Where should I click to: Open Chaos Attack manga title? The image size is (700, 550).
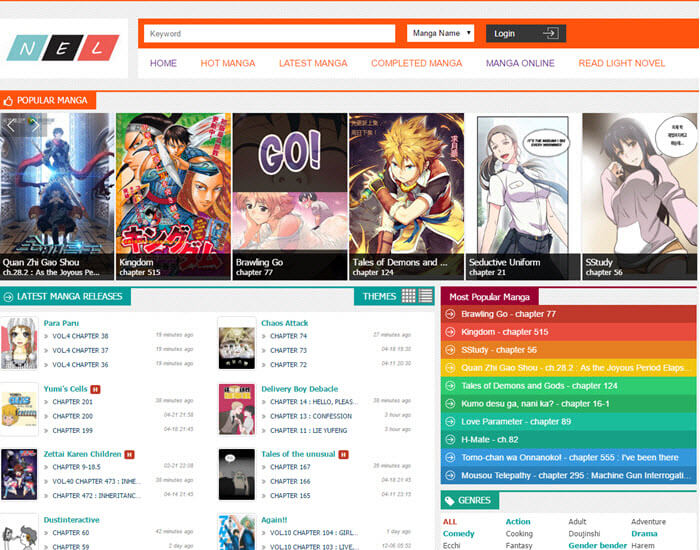tap(284, 323)
